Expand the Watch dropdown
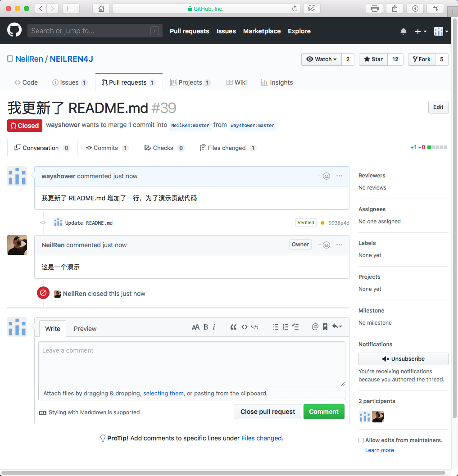Image resolution: width=458 pixels, height=476 pixels. 322,59
